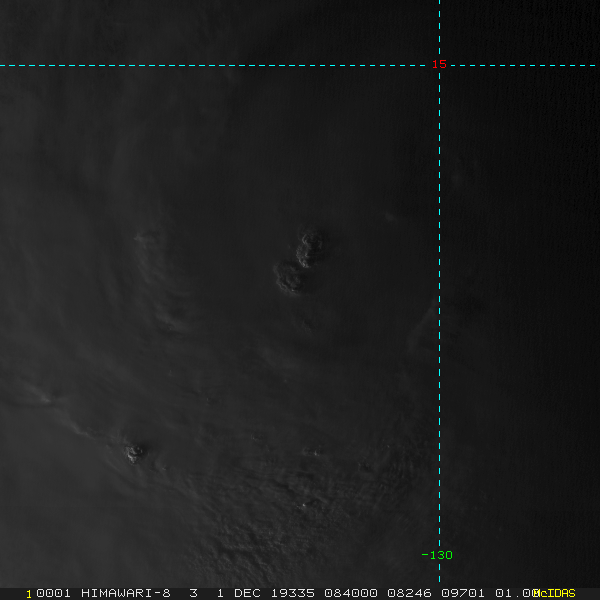This screenshot has width=600, height=600.
Task: Click the value 08246 in status line
Action: (409, 593)
